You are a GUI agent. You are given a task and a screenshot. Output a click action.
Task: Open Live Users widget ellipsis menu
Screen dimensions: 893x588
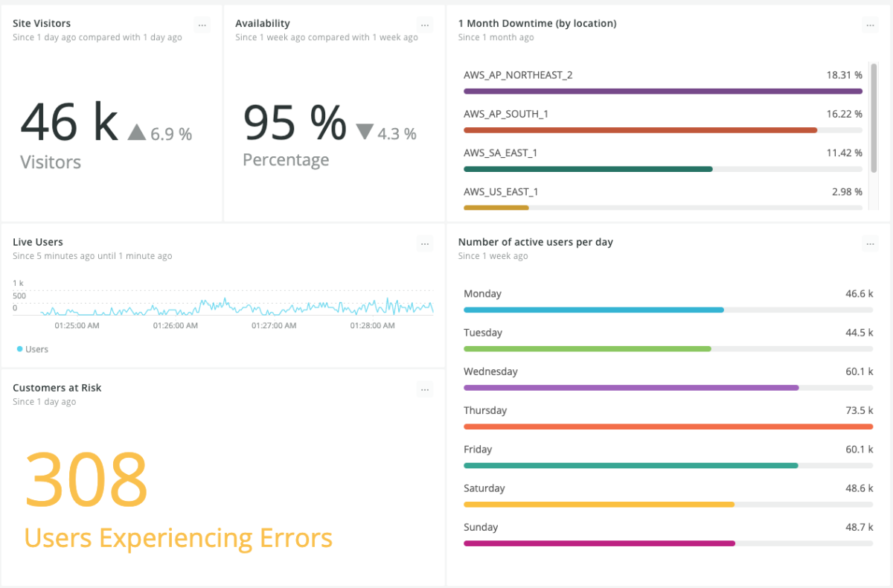tap(425, 243)
